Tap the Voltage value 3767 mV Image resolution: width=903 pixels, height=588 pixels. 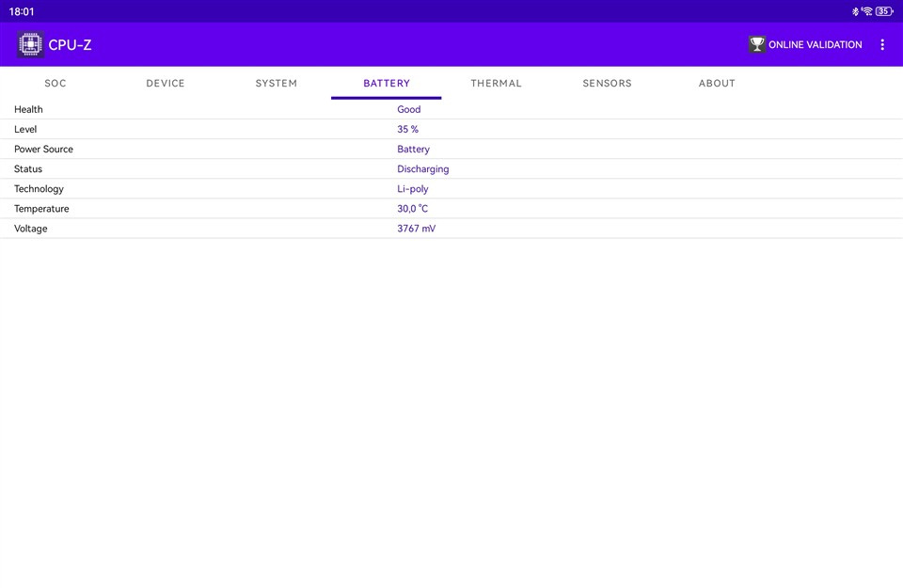[416, 229]
